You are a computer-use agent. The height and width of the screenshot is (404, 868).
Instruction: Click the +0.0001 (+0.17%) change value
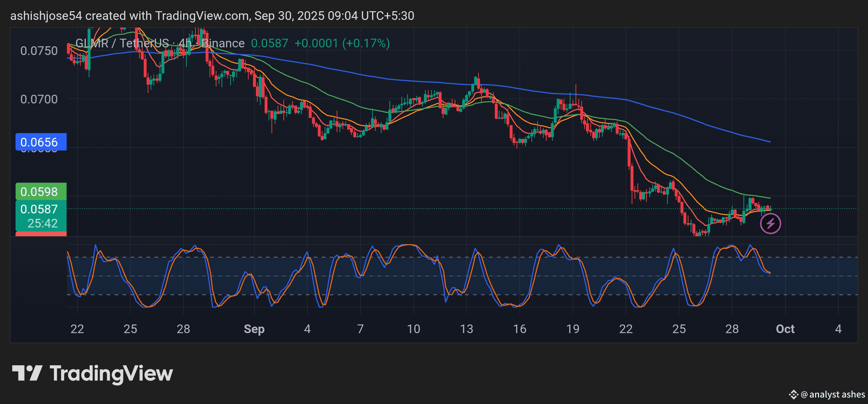342,43
